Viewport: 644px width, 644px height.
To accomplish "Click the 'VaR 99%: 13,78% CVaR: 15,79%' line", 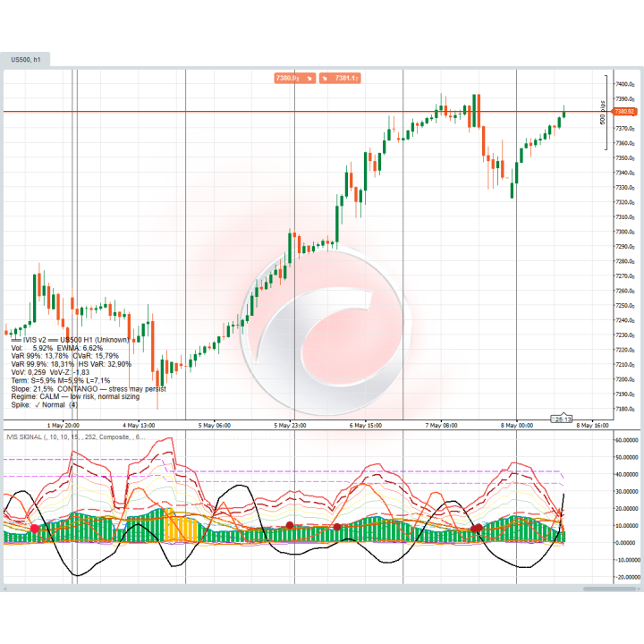I will (x=65, y=356).
